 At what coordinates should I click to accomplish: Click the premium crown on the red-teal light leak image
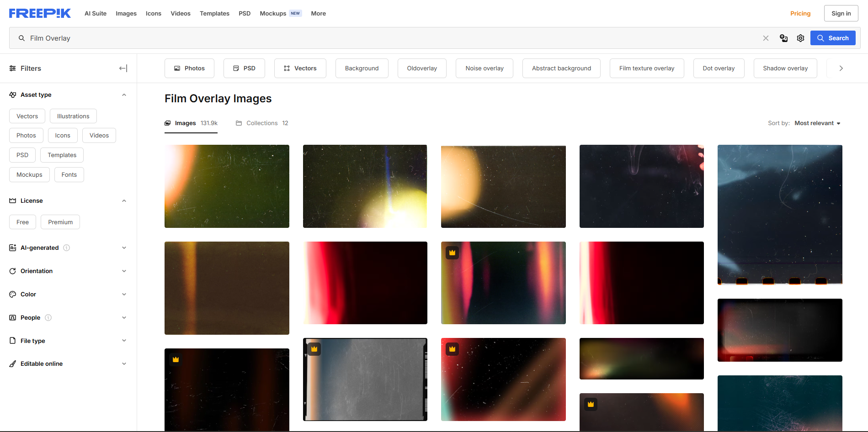[452, 253]
